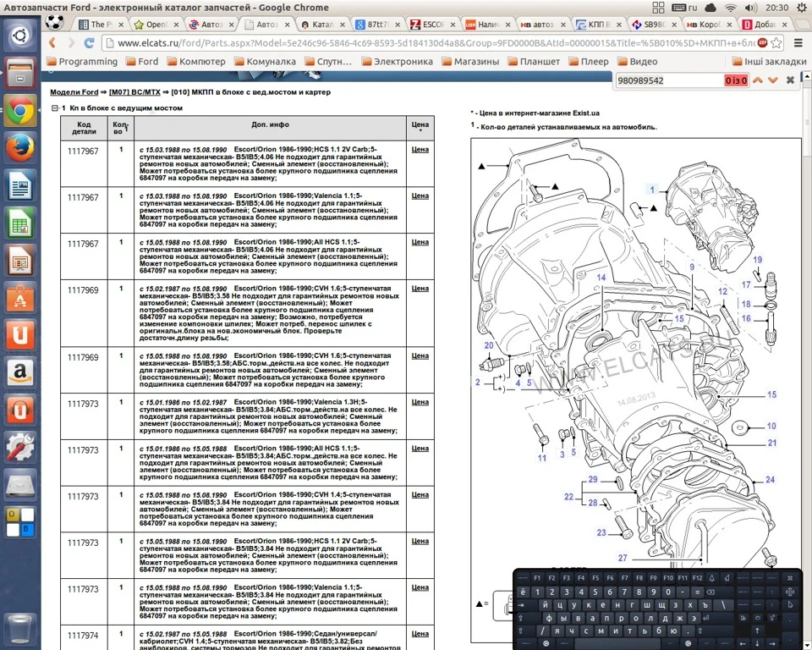Image resolution: width=812 pixels, height=650 pixels.
Task: Close the 'Катал' browser tab
Action: [x=343, y=25]
